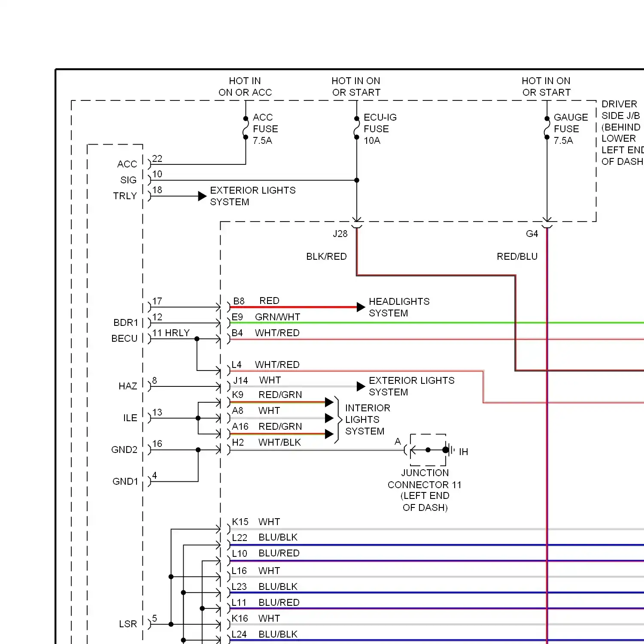Select the INTERIOR LIGHTS SYSTEM label

pyautogui.click(x=368, y=419)
